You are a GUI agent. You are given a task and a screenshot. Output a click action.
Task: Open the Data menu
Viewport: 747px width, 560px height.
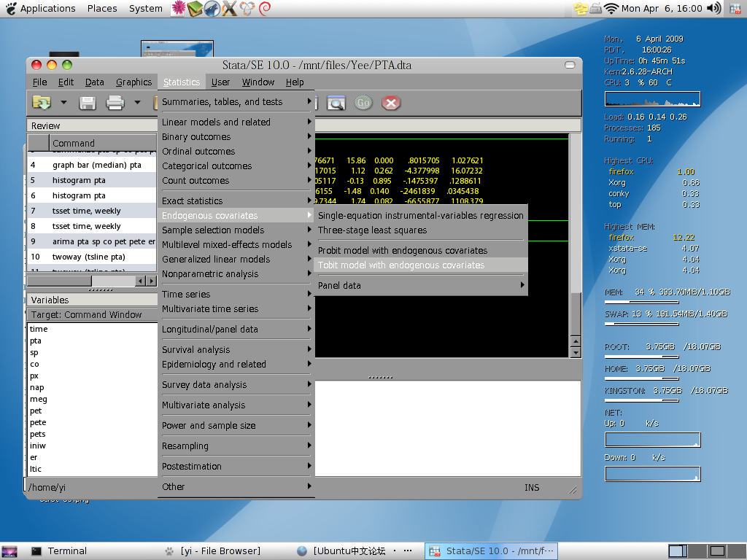tap(94, 82)
